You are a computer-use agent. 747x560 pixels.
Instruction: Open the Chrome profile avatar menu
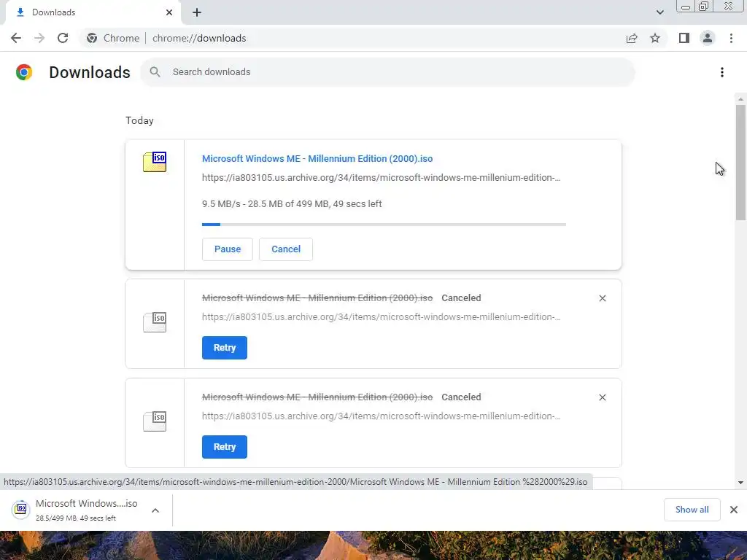pos(708,38)
